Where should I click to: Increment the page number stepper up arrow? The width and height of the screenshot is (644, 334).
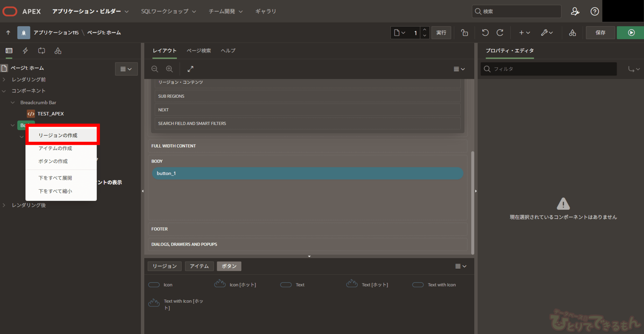pyautogui.click(x=425, y=30)
